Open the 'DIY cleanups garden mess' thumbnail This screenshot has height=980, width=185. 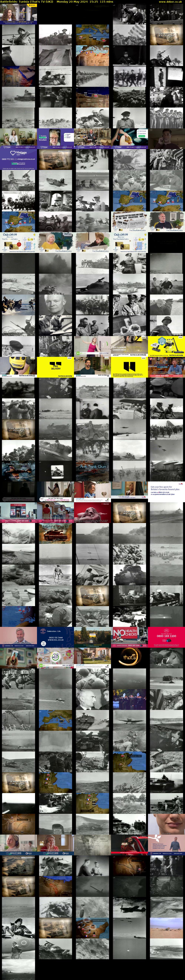click(130, 346)
